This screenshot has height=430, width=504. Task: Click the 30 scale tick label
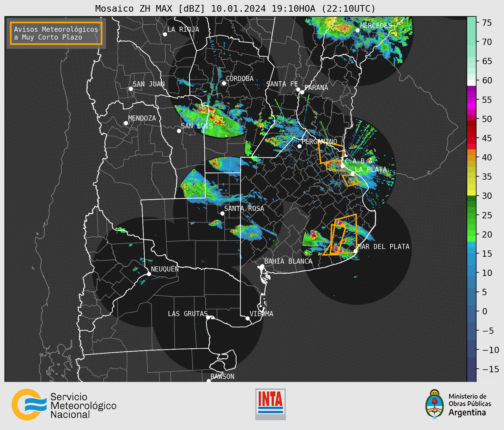488,196
